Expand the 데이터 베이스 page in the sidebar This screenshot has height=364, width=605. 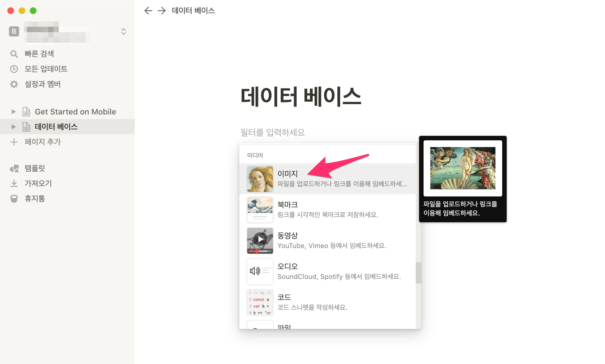[13, 127]
